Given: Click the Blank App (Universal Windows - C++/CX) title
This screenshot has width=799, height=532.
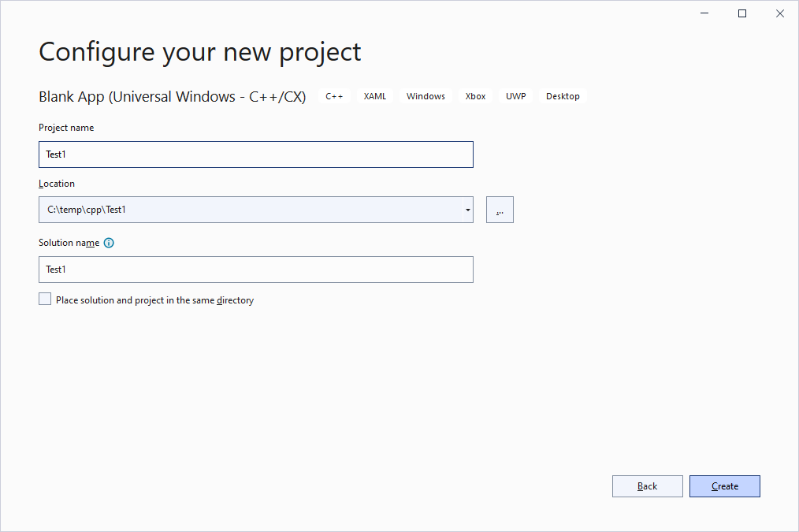Looking at the screenshot, I should tap(173, 97).
